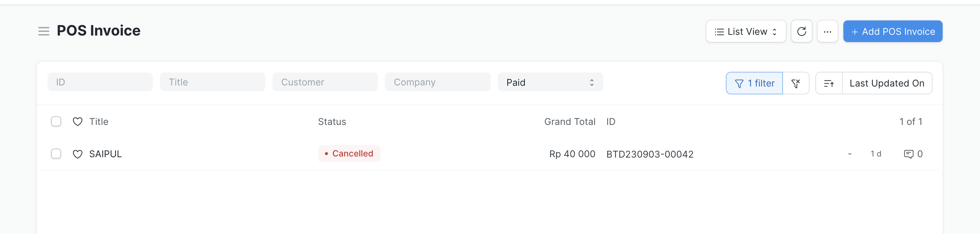Click the header heart icon beside Title

78,122
